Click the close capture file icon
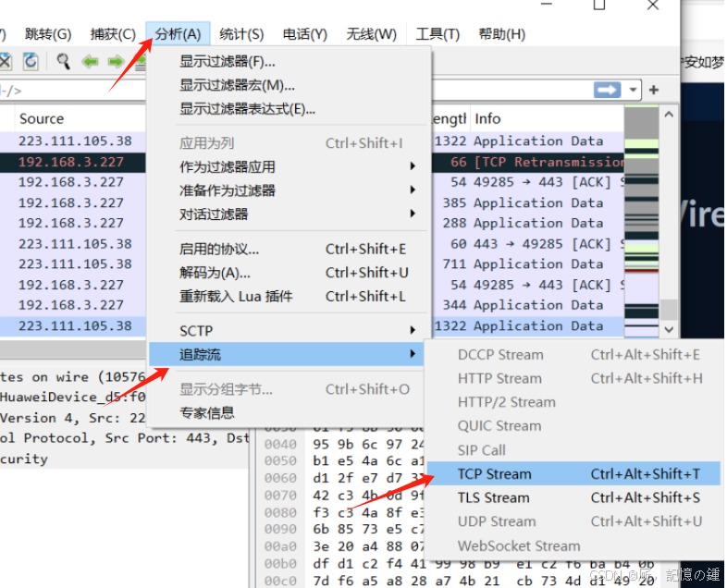 (x=6, y=61)
